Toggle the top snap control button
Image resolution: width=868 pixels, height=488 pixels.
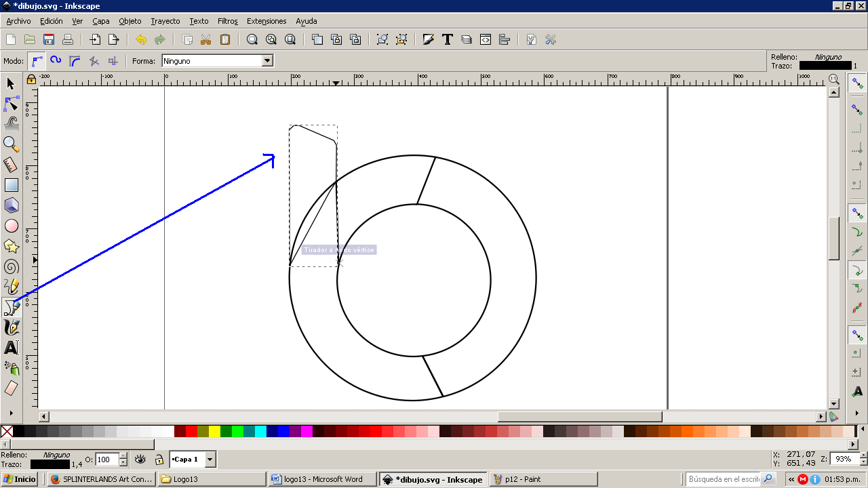(858, 83)
